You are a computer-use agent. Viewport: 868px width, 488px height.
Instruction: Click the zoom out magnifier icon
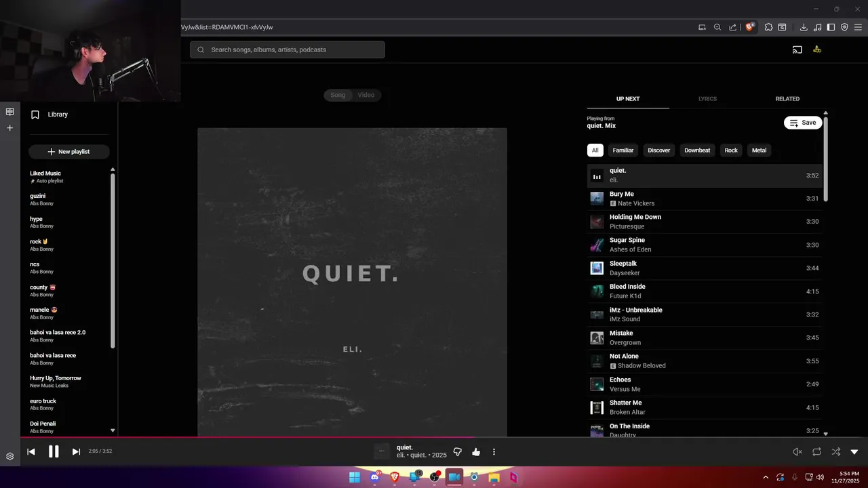717,27
